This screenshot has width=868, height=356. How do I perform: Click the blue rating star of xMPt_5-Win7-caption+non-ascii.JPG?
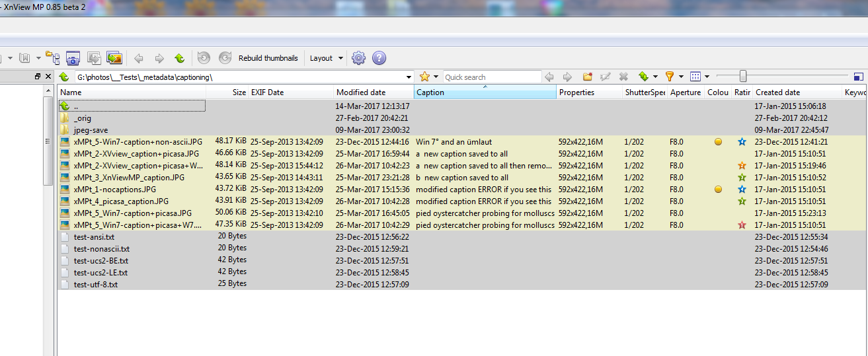pyautogui.click(x=742, y=142)
